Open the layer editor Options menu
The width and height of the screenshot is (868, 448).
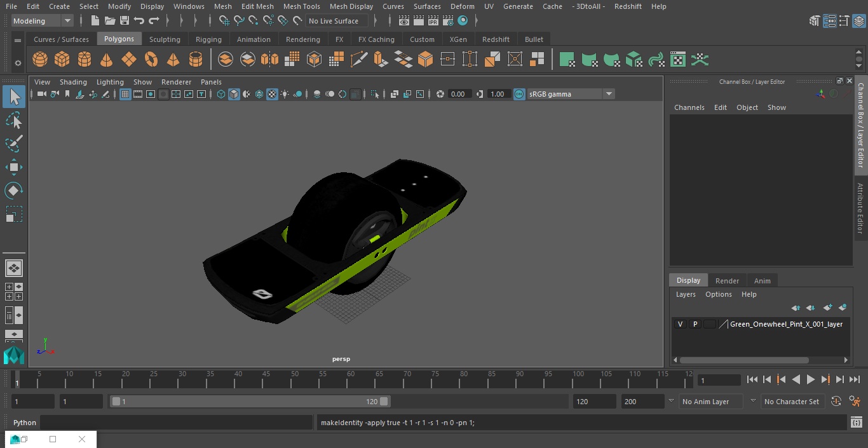point(719,294)
